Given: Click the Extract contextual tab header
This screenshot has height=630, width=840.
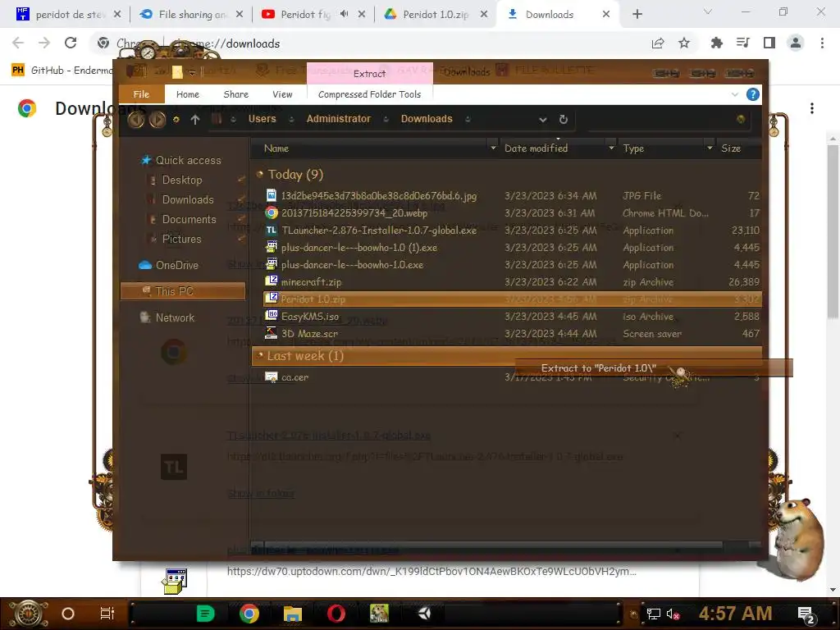Looking at the screenshot, I should tap(370, 73).
